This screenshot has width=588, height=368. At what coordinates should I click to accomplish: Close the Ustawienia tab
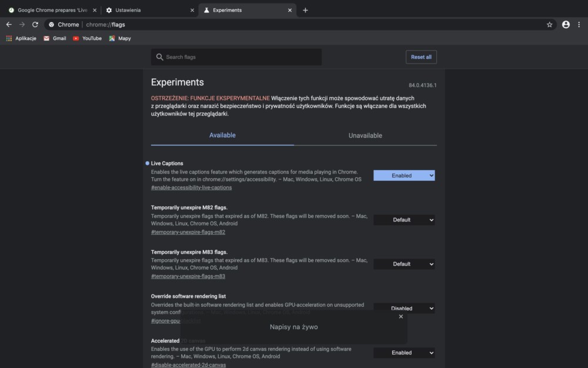(192, 10)
